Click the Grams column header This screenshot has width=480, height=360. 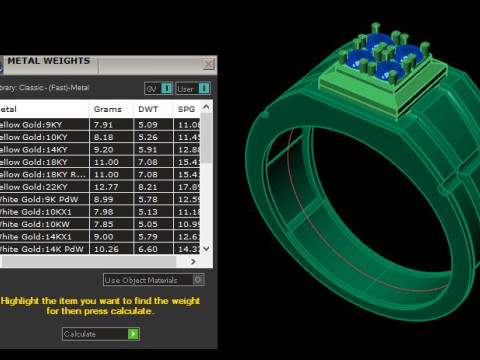[x=111, y=109]
